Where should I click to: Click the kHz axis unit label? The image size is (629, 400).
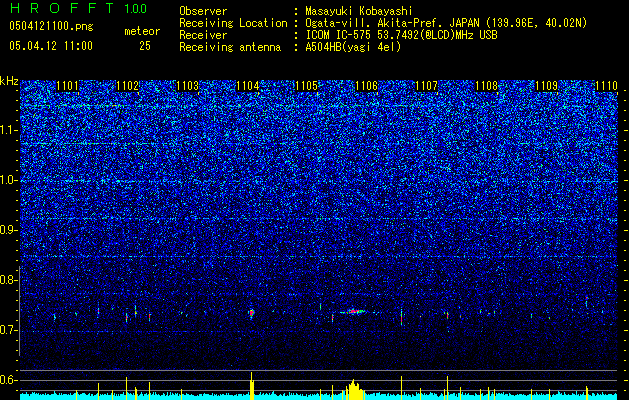pos(9,81)
